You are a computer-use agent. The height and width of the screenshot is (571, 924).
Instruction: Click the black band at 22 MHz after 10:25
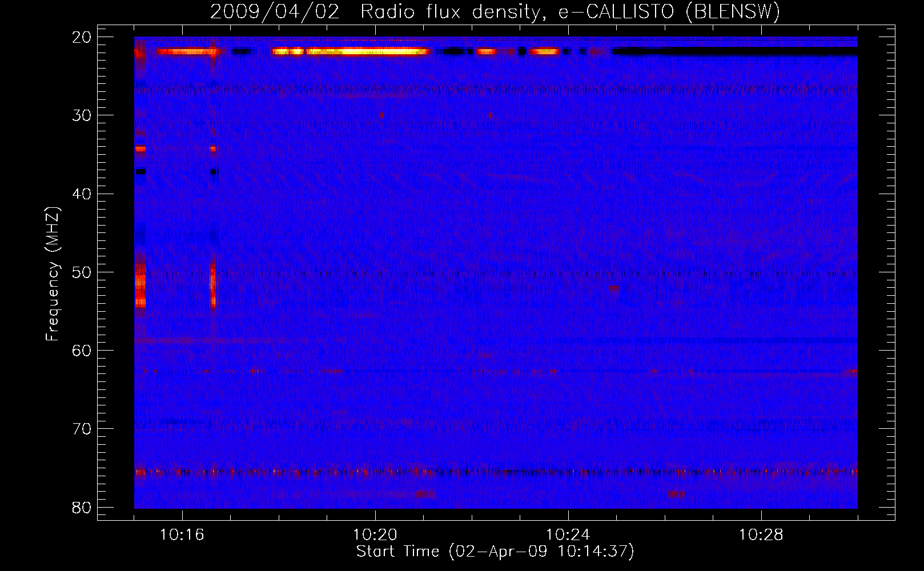click(x=734, y=51)
